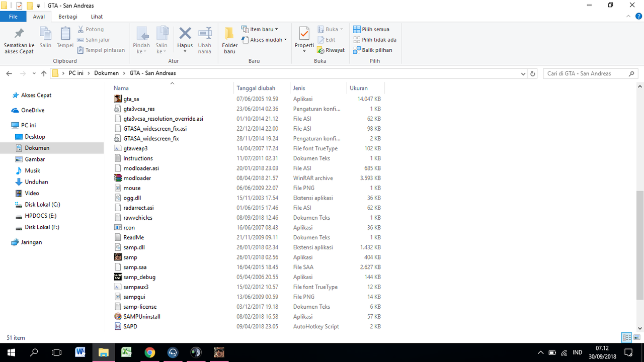Click the Tempel paste icon
Viewport: 644px width, 362px height.
[65, 38]
